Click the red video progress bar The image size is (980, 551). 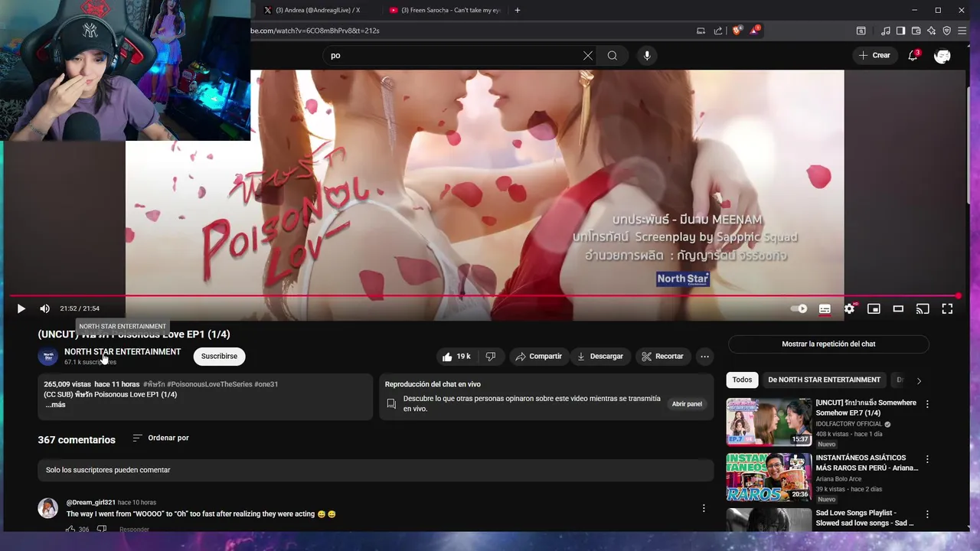[x=484, y=295]
